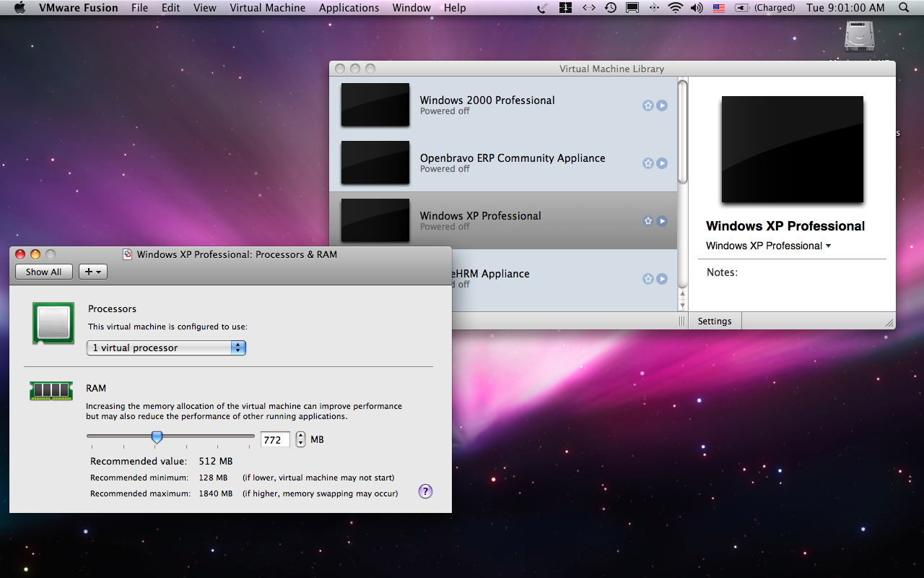This screenshot has height=578, width=924.
Task: Click the Wi-Fi status icon
Action: (676, 8)
